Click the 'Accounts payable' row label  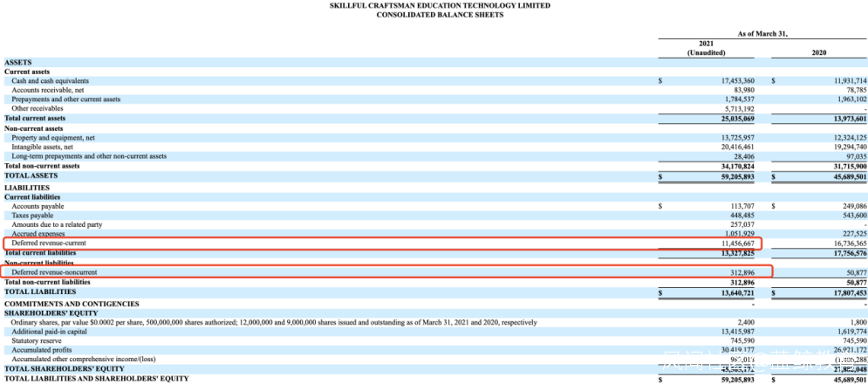point(38,206)
